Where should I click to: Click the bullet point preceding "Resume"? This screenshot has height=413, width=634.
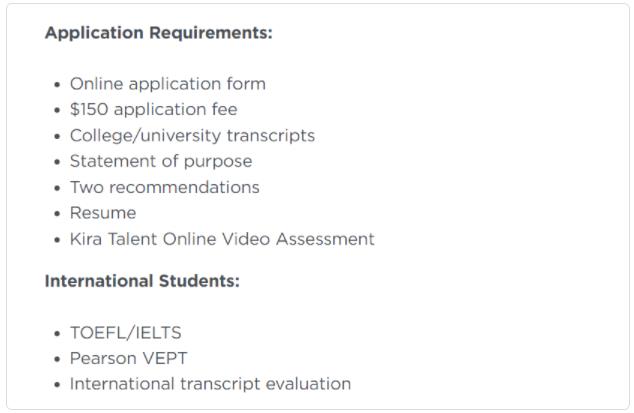(x=55, y=214)
